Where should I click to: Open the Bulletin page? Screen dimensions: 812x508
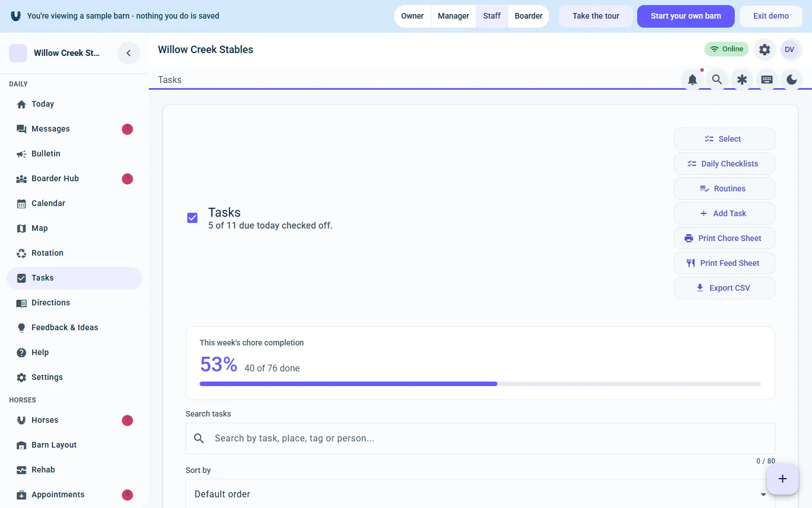[x=74, y=154]
